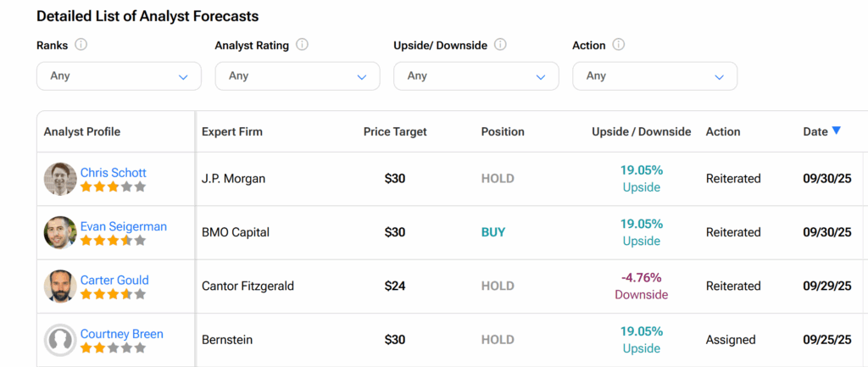
Task: Click Carter Gould's profile photo
Action: pyautogui.click(x=60, y=286)
